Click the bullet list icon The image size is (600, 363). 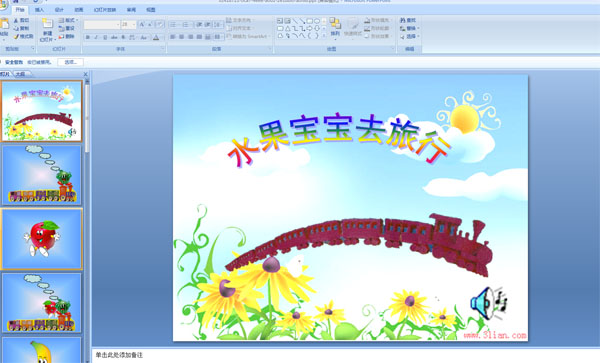coord(173,25)
